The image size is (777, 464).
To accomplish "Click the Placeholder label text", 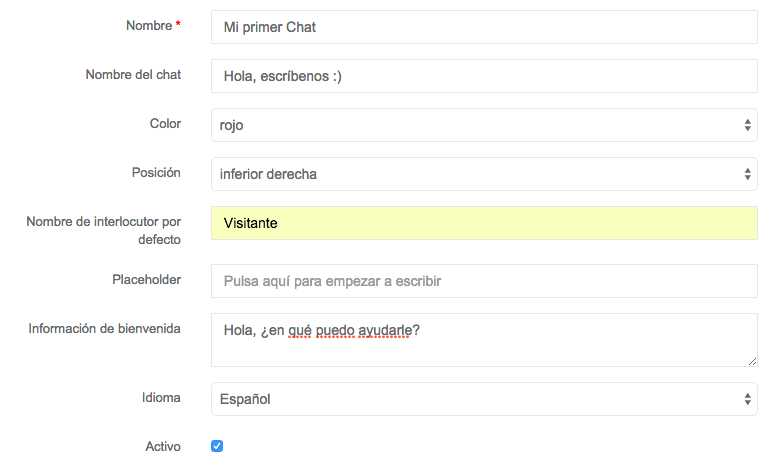I will coord(147,279).
